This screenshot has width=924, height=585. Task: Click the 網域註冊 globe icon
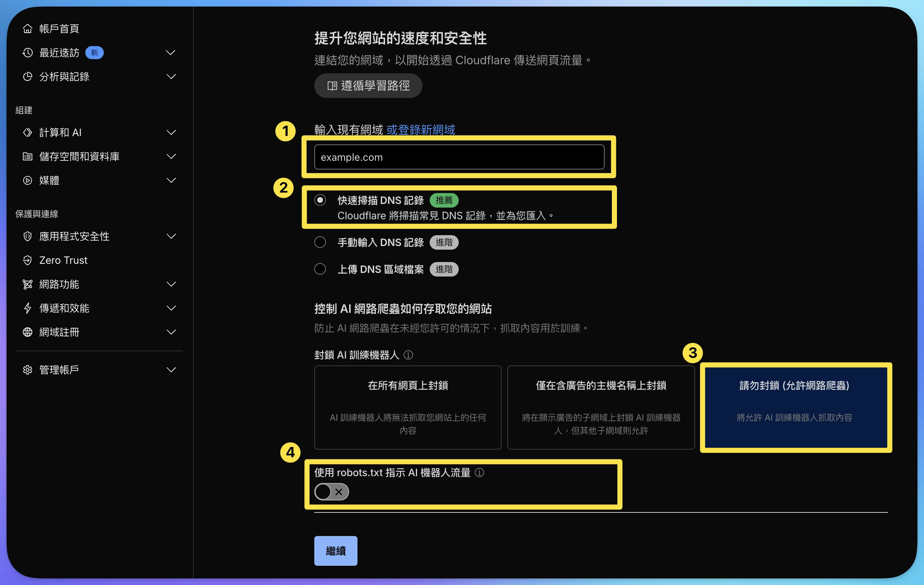tap(27, 332)
